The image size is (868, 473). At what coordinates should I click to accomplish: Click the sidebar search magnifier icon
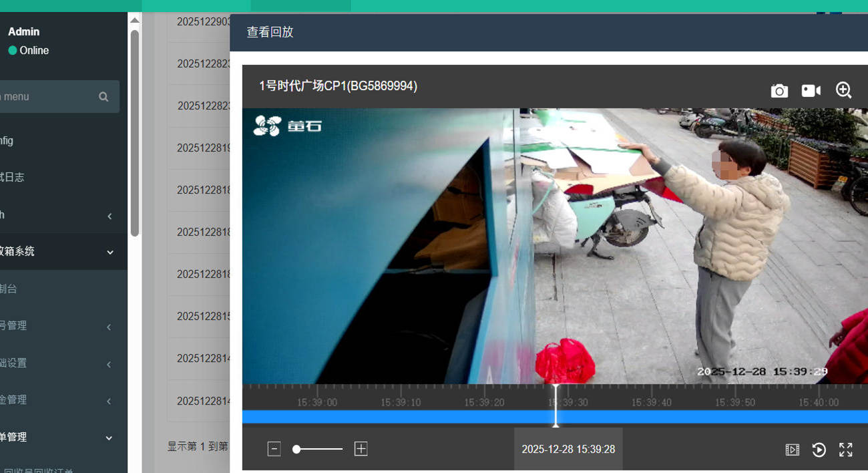[x=103, y=97]
